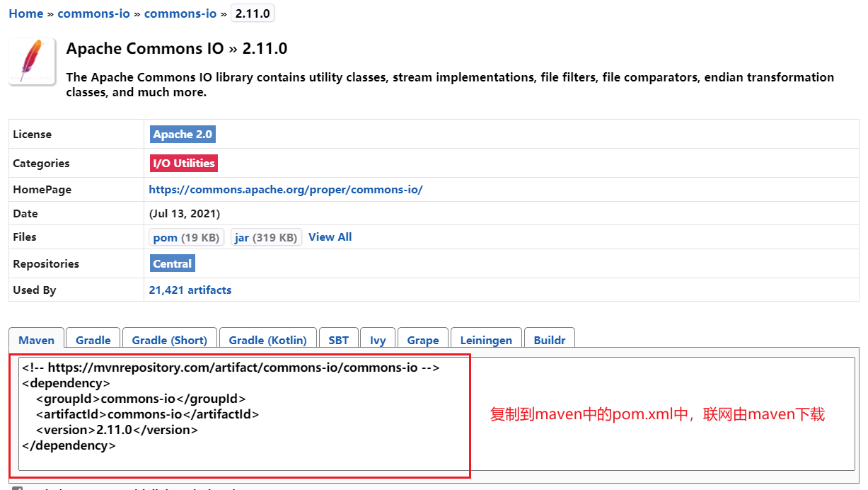This screenshot has height=490, width=868.
Task: Switch to the Leiningen tab
Action: [485, 340]
